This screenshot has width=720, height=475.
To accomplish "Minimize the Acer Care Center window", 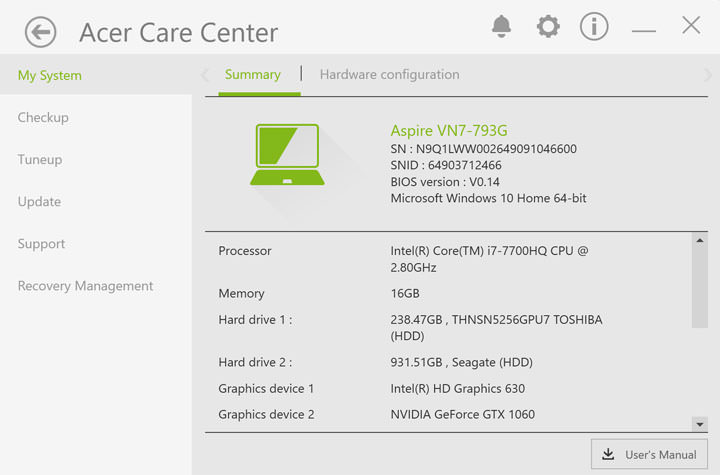I will pos(643,30).
